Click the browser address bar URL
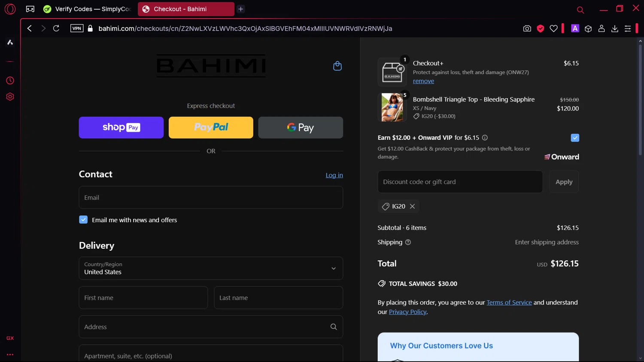The height and width of the screenshot is (362, 644). [x=245, y=28]
